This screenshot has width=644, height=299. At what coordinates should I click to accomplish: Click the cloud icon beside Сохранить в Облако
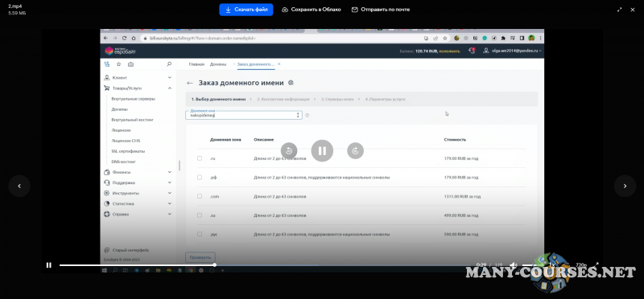[x=285, y=10]
